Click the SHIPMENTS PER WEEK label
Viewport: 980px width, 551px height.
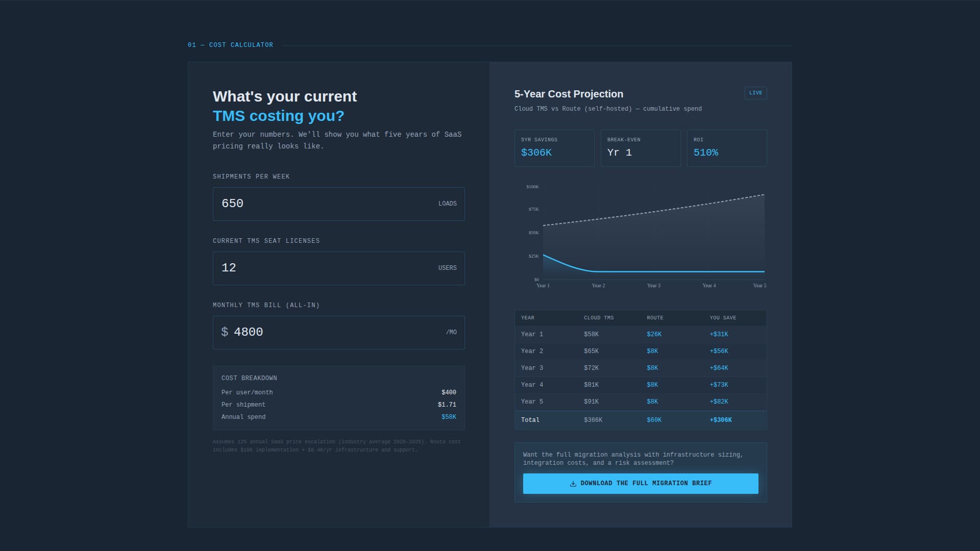251,177
